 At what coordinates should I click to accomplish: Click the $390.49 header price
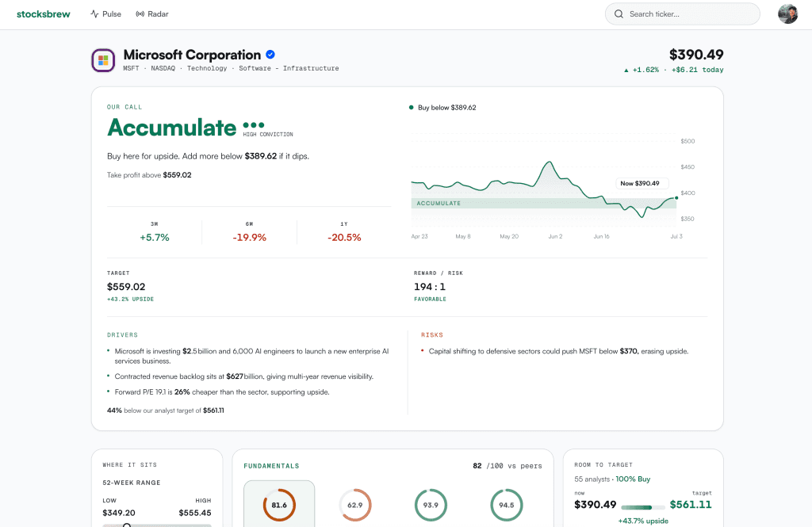point(696,55)
